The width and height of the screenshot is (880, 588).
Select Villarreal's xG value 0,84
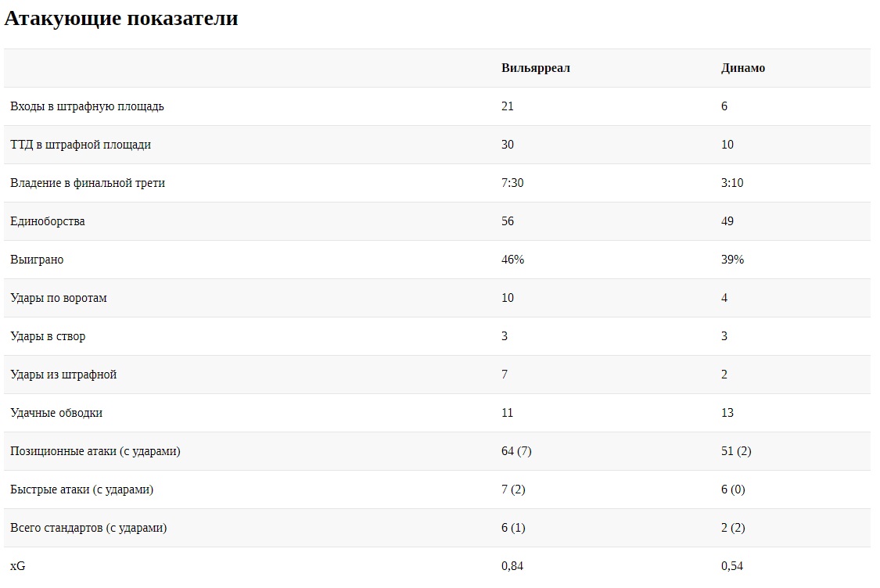coord(512,566)
